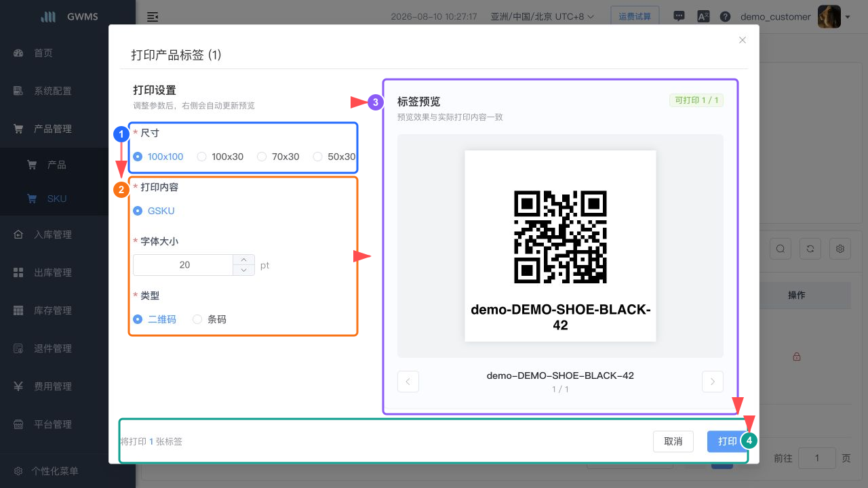Select the 100x100 size radio option

159,157
